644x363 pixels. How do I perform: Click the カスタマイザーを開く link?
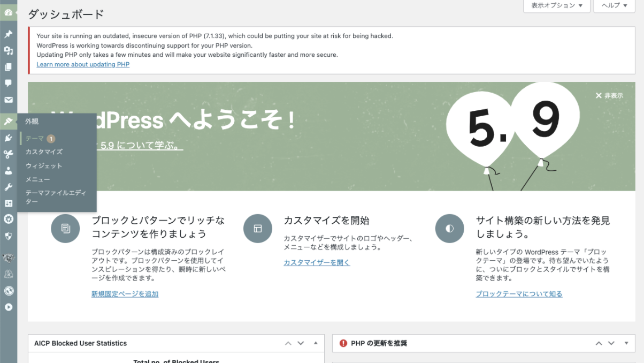click(317, 263)
